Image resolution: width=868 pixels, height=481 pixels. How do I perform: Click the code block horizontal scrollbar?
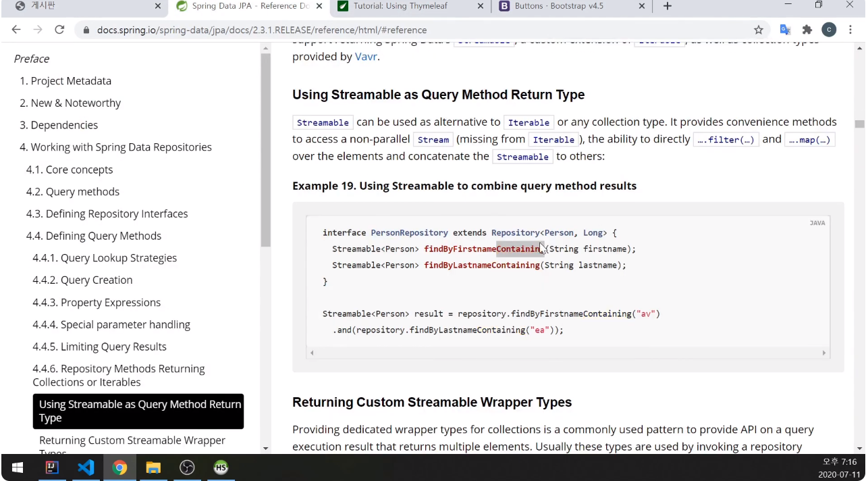pyautogui.click(x=567, y=353)
